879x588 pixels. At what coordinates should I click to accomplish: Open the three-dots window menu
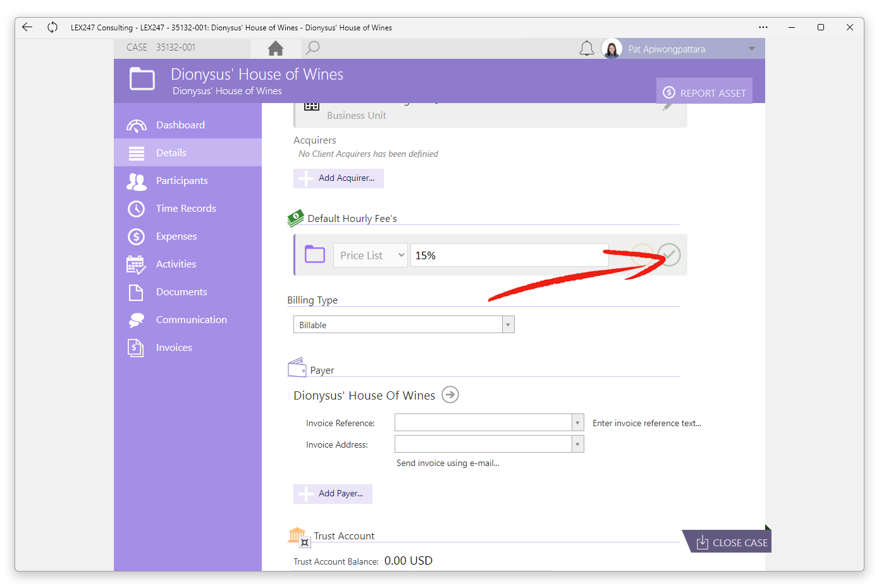763,27
